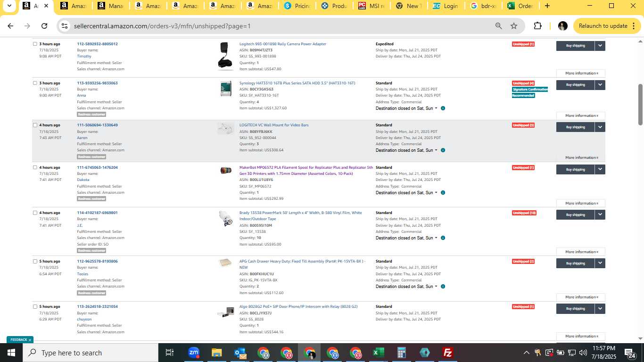Screen dimensions: 644x362
Task: Switch to the MSI browser tab
Action: click(x=372, y=6)
